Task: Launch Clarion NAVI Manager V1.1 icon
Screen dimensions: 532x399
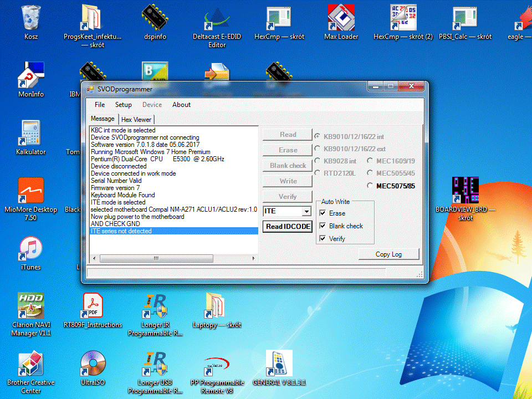Action: [31, 305]
